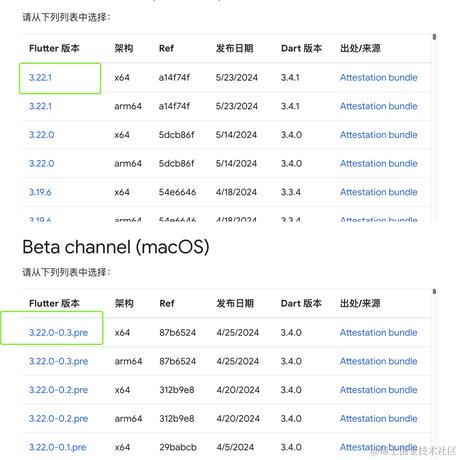Open the 3.22.1 x64 version link
The width and height of the screenshot is (460, 460).
tap(40, 78)
